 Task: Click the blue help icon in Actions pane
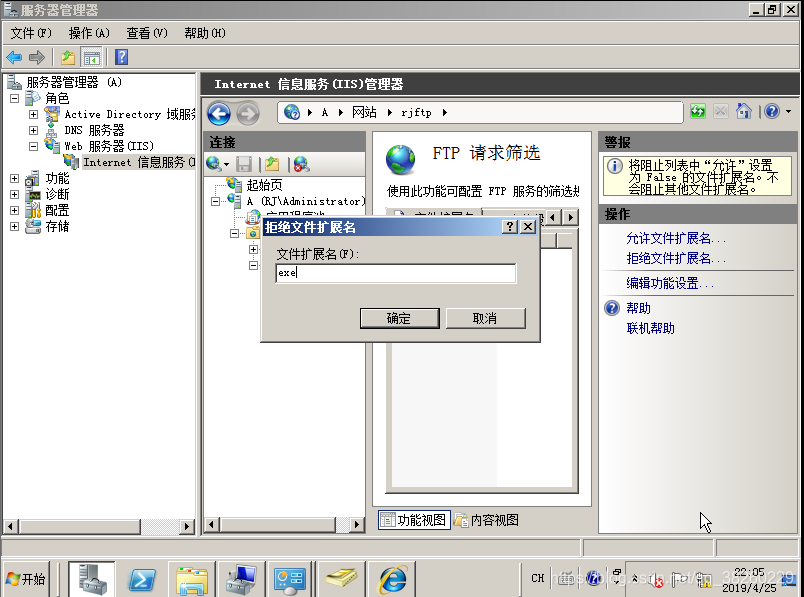[612, 308]
